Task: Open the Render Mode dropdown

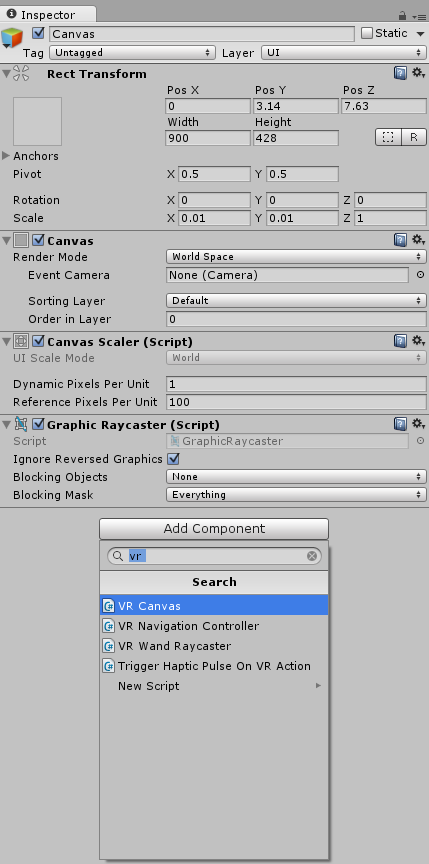Action: [296, 257]
